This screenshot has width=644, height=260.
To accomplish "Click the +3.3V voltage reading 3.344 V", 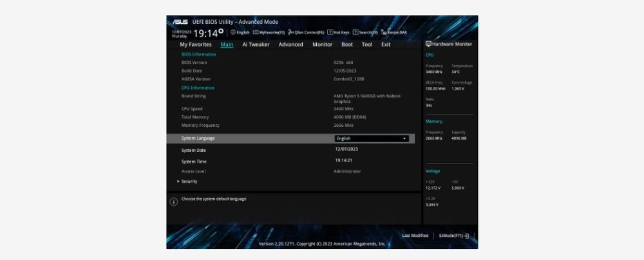I will (431, 205).
